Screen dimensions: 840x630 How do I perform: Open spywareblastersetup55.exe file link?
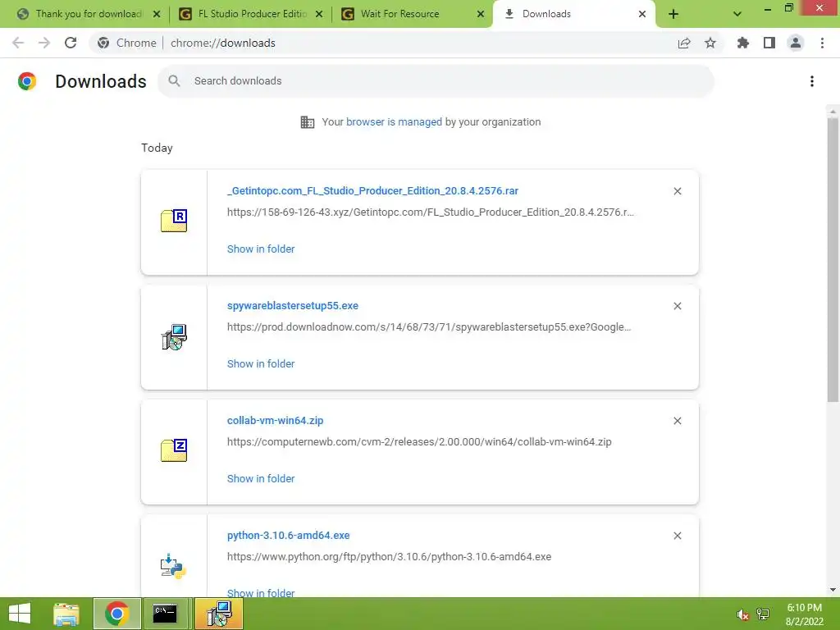click(x=293, y=305)
